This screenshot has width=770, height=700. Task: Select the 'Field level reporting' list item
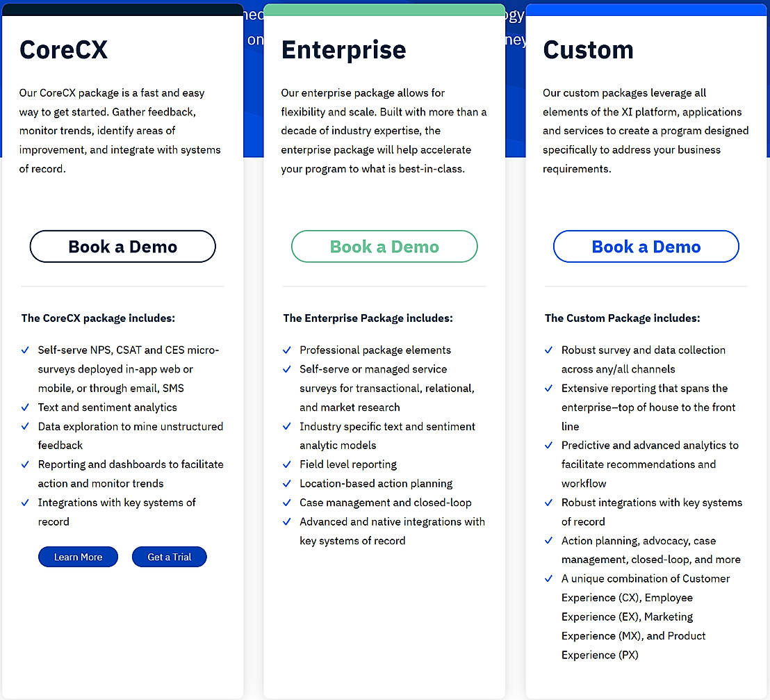[348, 464]
